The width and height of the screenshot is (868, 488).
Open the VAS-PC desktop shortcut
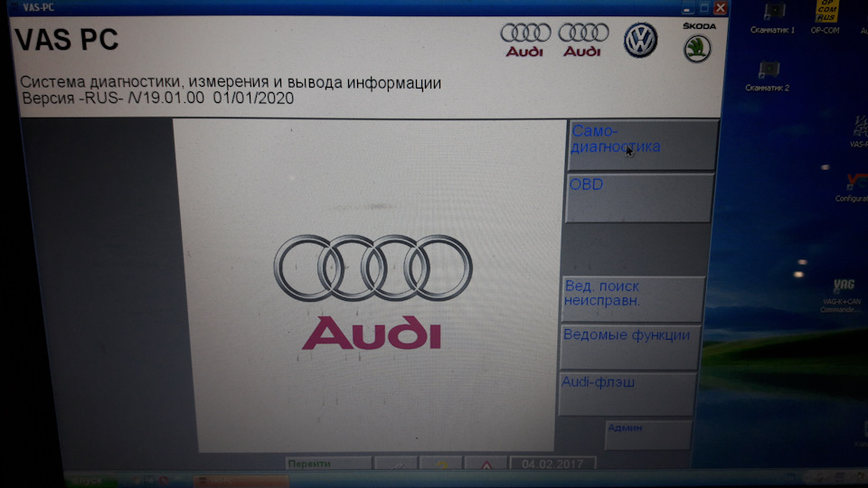click(860, 132)
